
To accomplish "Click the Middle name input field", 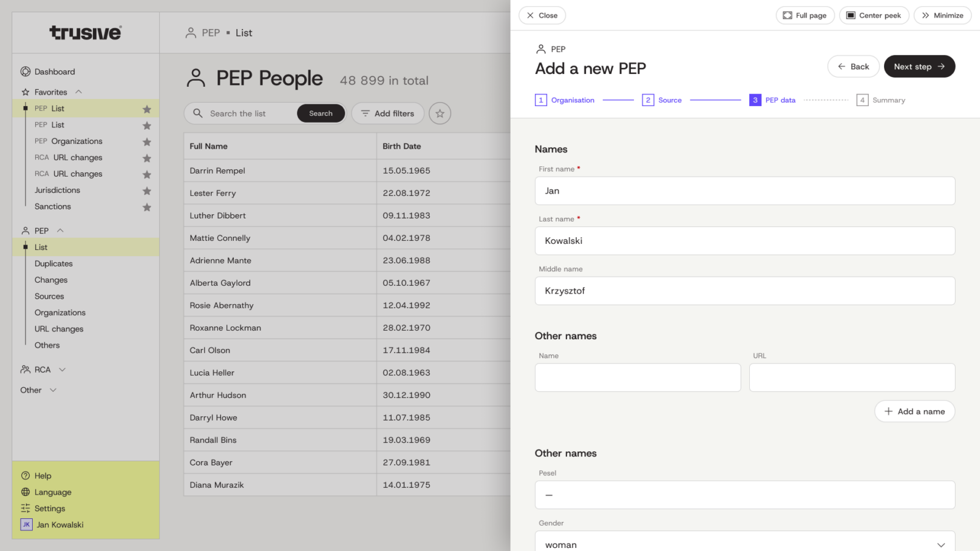I will [x=744, y=291].
